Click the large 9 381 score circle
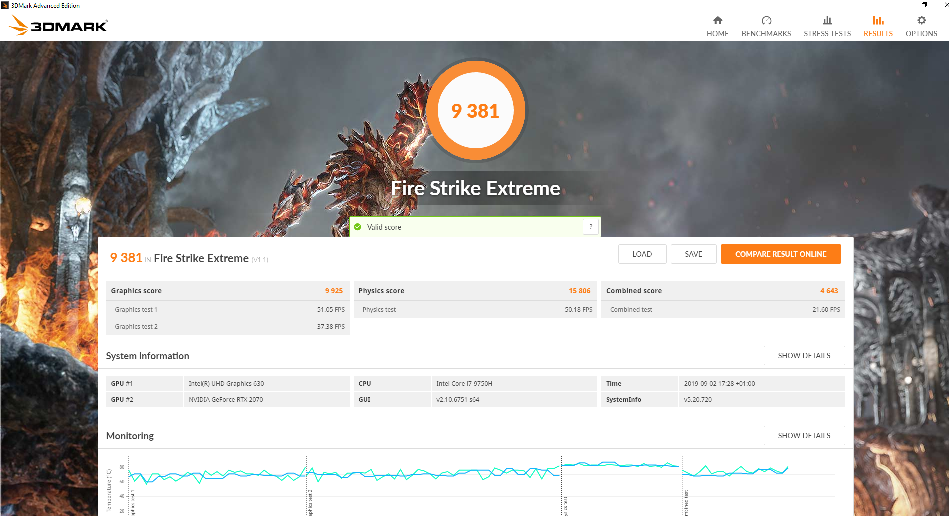Image resolution: width=949 pixels, height=516 pixels. [475, 111]
